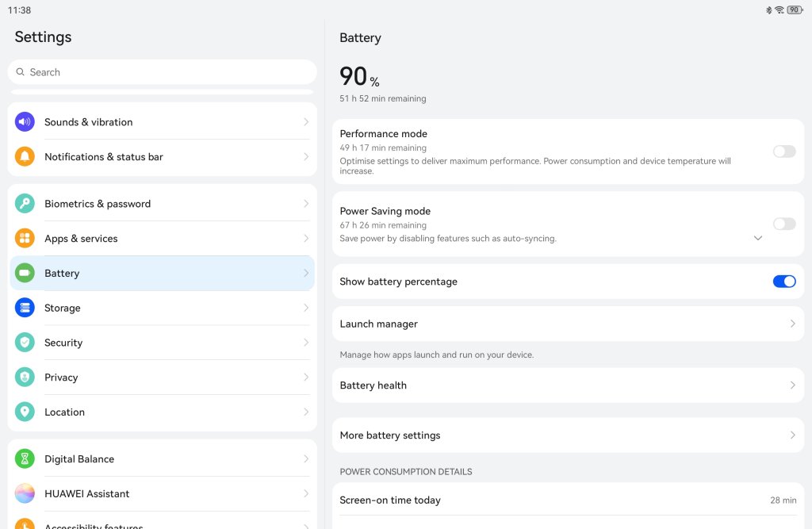Image resolution: width=812 pixels, height=529 pixels.
Task: Open Battery health via its chevron
Action: pyautogui.click(x=792, y=385)
